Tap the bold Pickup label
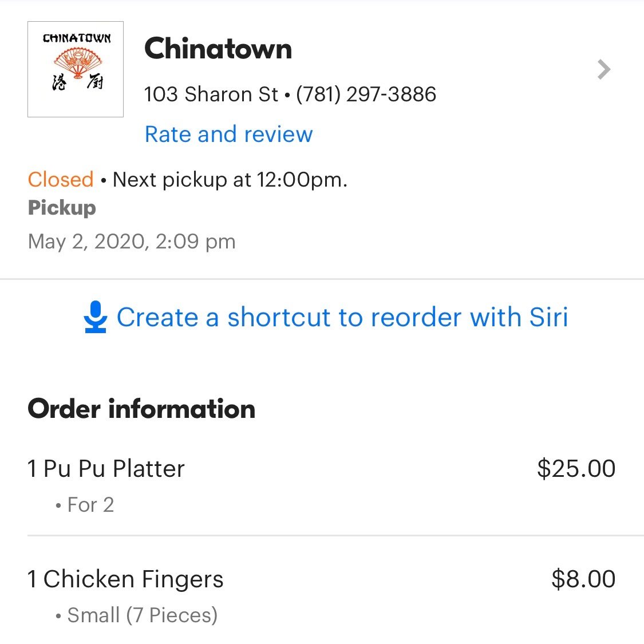644x644 pixels. coord(62,208)
